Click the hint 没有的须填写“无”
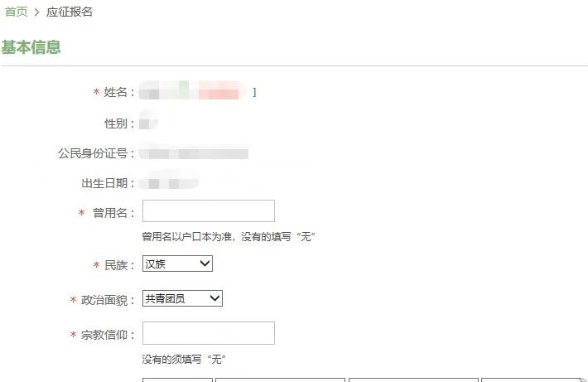Image resolution: width=588 pixels, height=382 pixels. point(184,359)
